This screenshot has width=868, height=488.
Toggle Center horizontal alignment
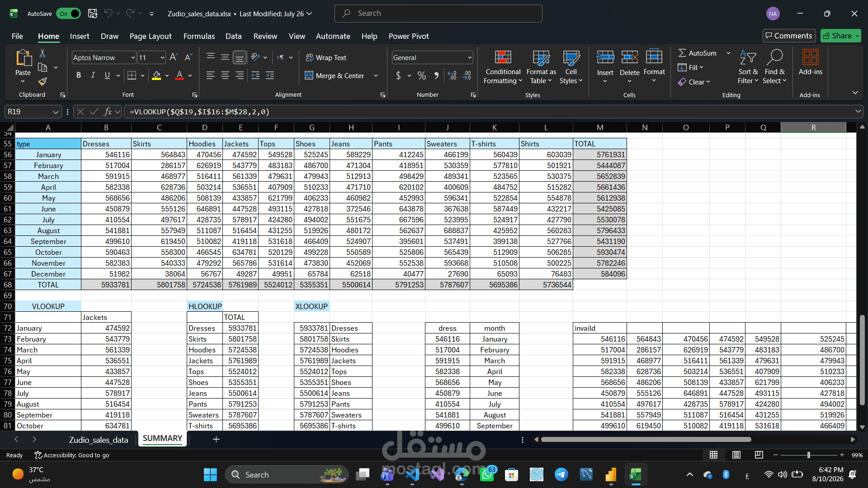click(225, 75)
